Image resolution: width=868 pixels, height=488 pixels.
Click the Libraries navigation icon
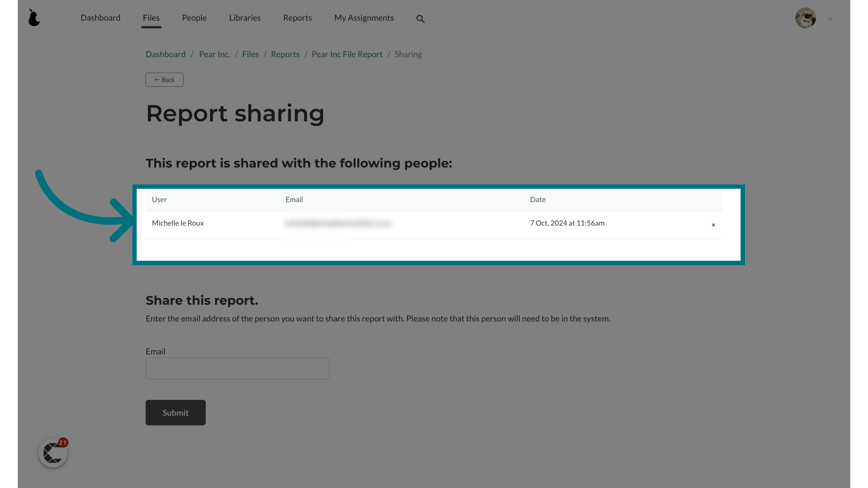tap(245, 17)
